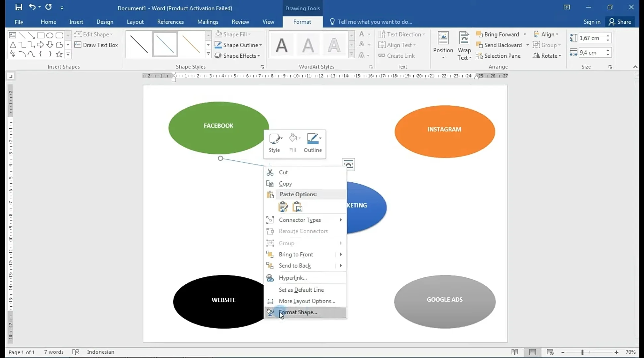The image size is (644, 358).
Task: Click Style in the mini toolbar
Action: tap(274, 143)
